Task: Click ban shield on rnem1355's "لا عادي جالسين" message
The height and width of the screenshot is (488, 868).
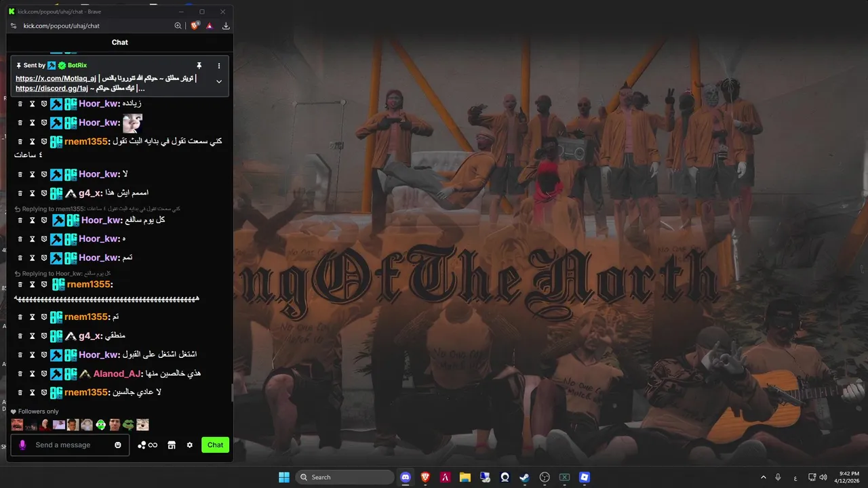Action: click(44, 392)
